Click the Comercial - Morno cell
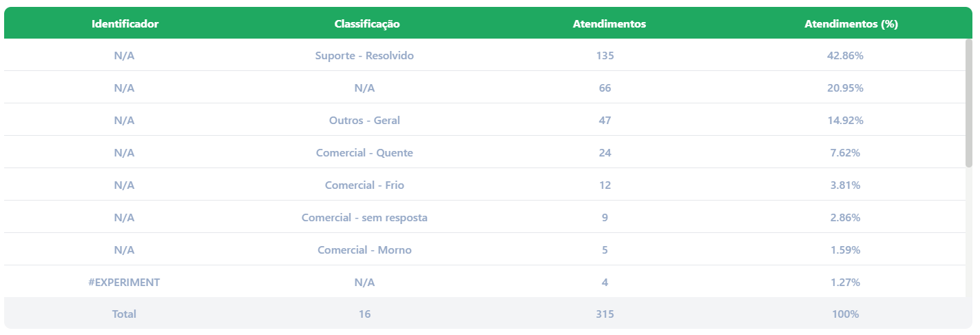The height and width of the screenshot is (335, 980). 364,250
